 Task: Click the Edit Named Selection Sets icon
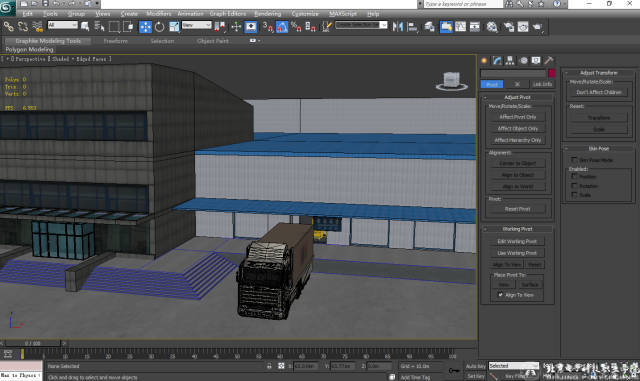326,27
